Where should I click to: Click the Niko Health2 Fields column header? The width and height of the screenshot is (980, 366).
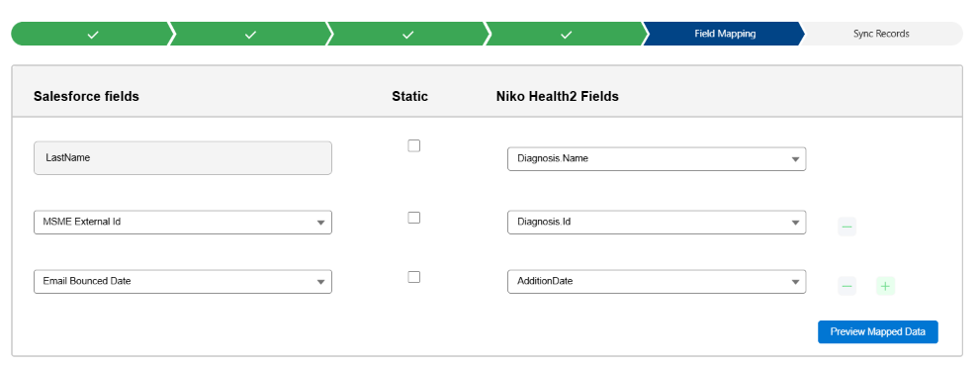pos(558,96)
